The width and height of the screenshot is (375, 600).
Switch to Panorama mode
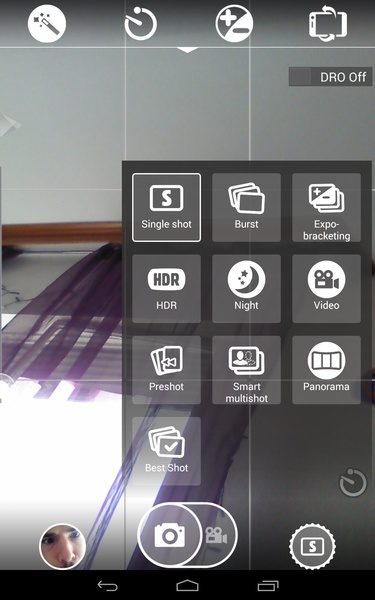click(326, 370)
